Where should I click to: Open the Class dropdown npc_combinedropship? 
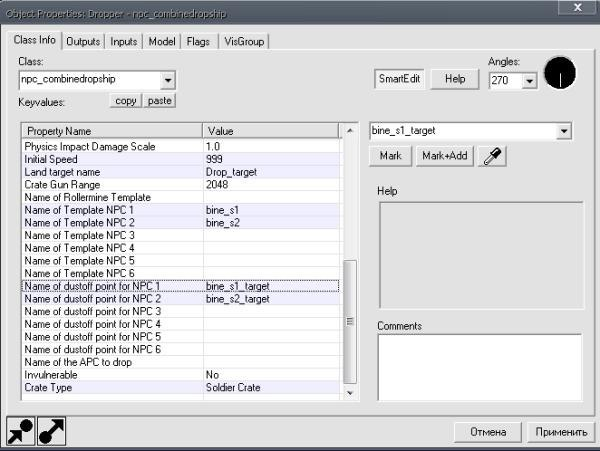(168, 80)
